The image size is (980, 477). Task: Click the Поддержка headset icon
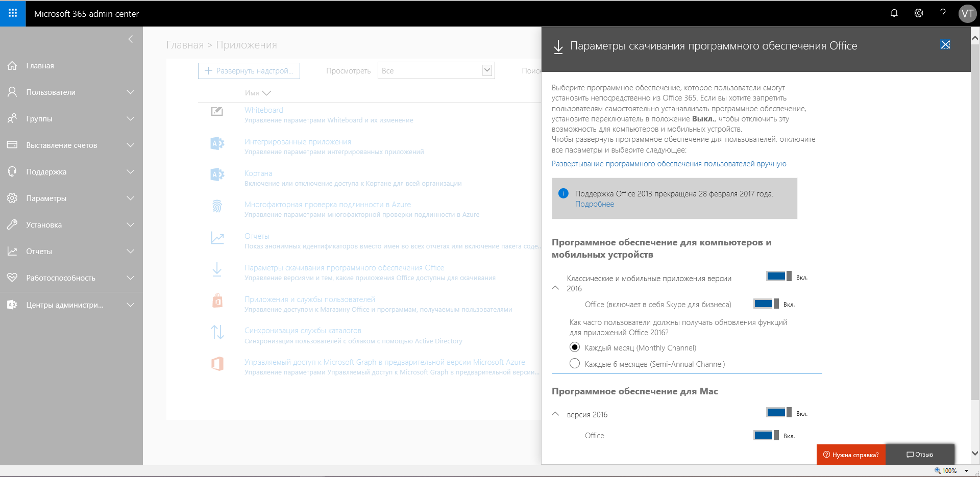click(x=12, y=171)
